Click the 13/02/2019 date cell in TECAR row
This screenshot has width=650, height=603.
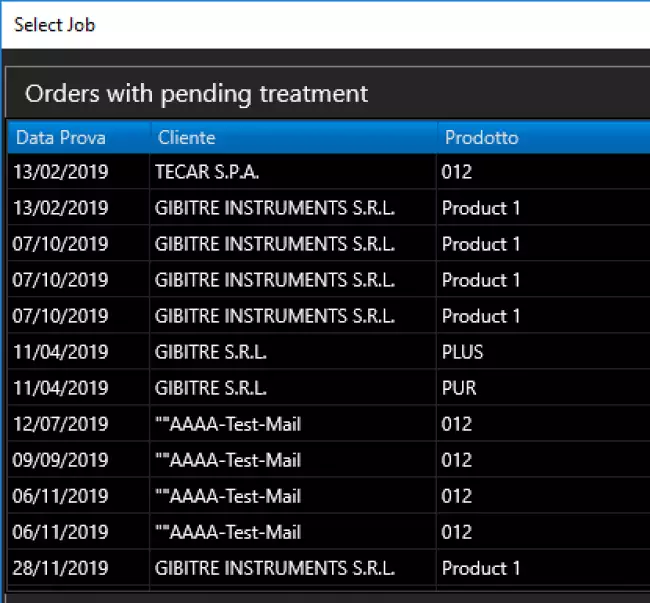(61, 172)
